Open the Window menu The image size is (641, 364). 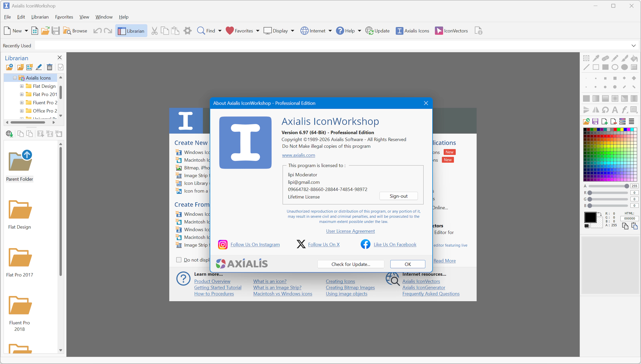point(104,17)
